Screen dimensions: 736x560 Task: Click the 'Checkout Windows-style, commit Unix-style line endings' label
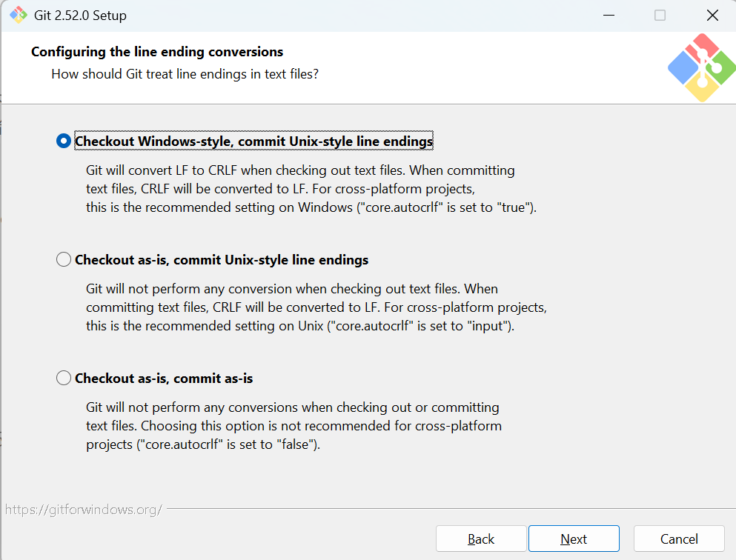click(253, 141)
